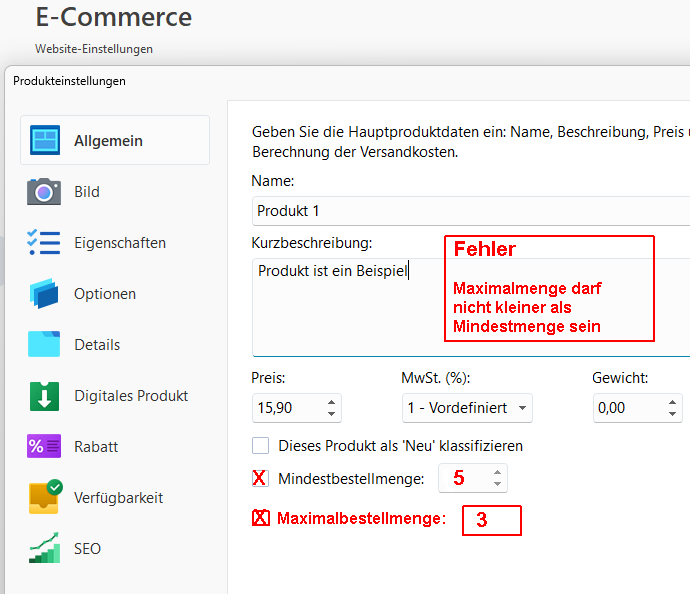
Task: Increase the Preis value with up arrow
Action: tap(332, 402)
